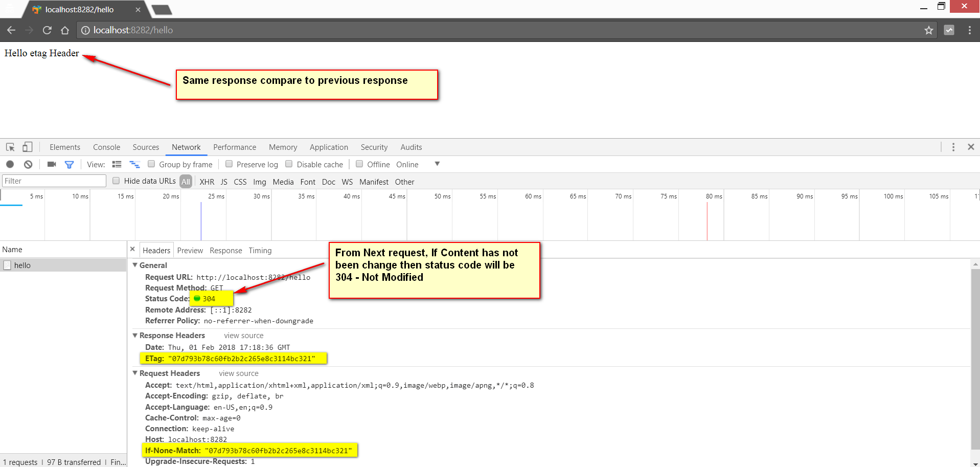Switch to the Preview detail tab
980x467 pixels.
190,251
